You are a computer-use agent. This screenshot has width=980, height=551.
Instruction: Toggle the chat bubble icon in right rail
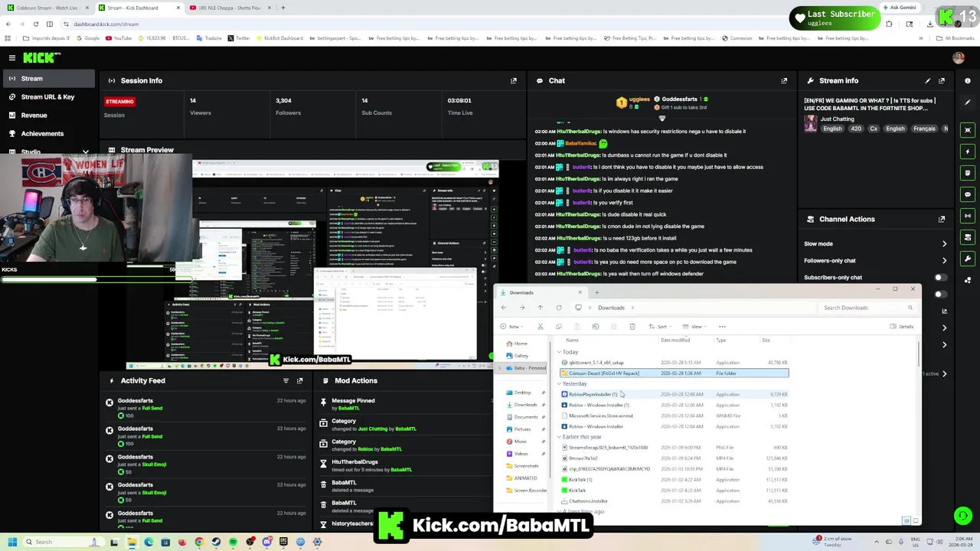click(x=969, y=194)
